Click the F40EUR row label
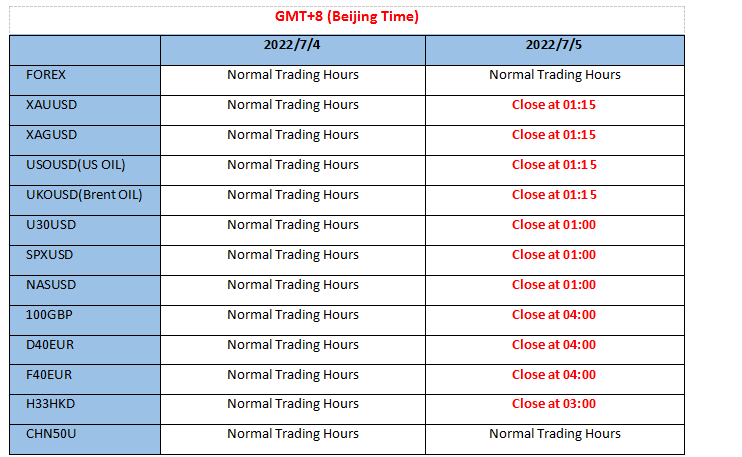The height and width of the screenshot is (457, 742). pos(49,375)
